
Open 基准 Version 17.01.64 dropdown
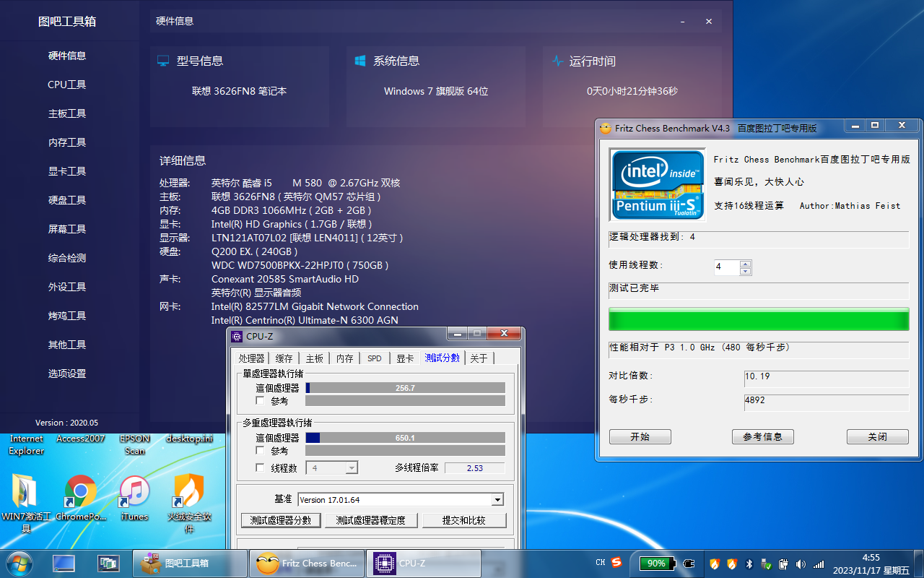pos(497,500)
